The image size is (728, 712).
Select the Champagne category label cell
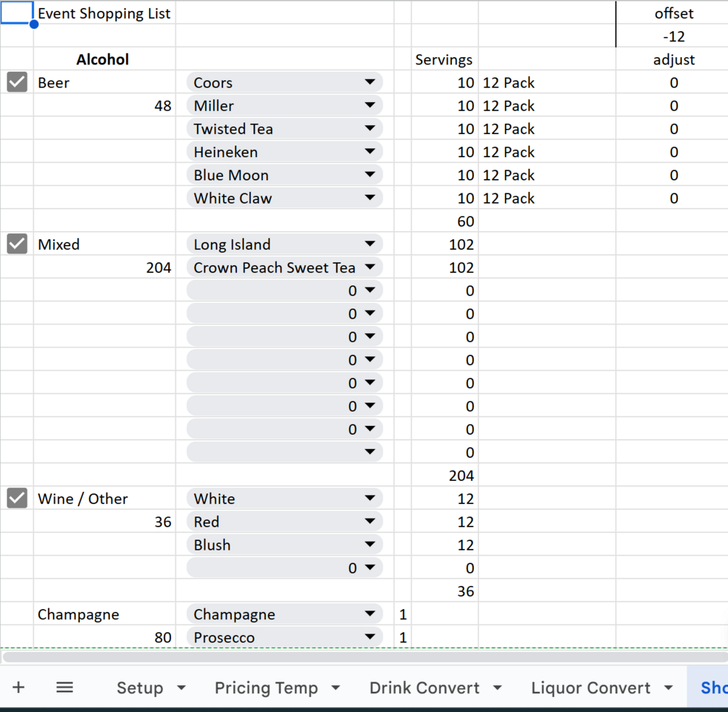point(104,614)
